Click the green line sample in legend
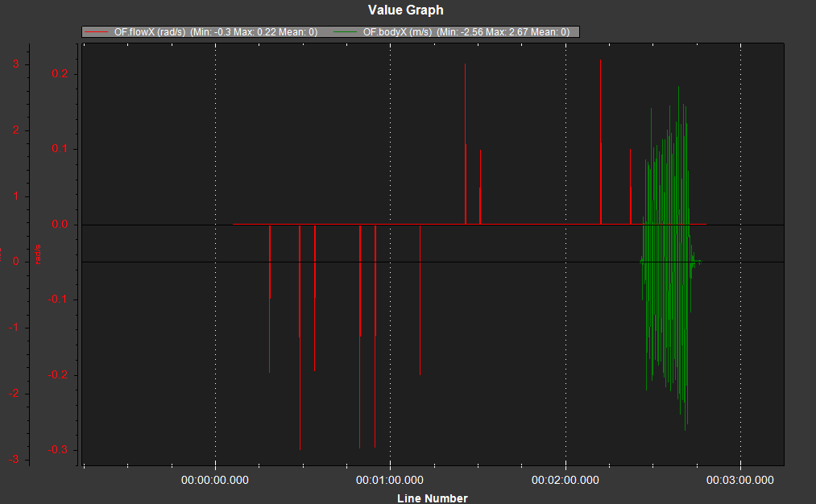 [345, 32]
